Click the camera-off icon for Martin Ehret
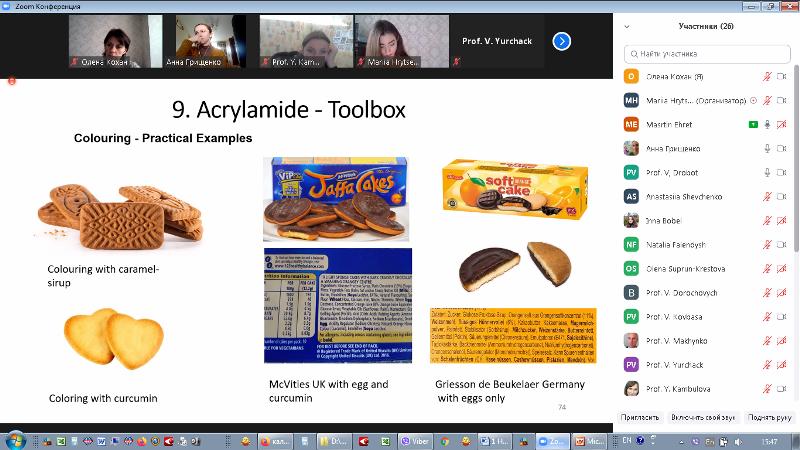 click(782, 124)
